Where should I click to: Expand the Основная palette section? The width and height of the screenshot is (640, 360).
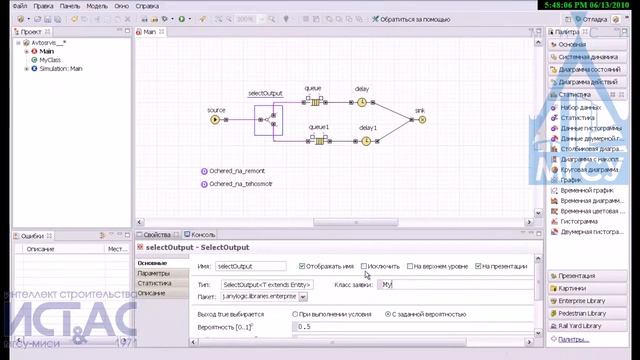[x=587, y=44]
